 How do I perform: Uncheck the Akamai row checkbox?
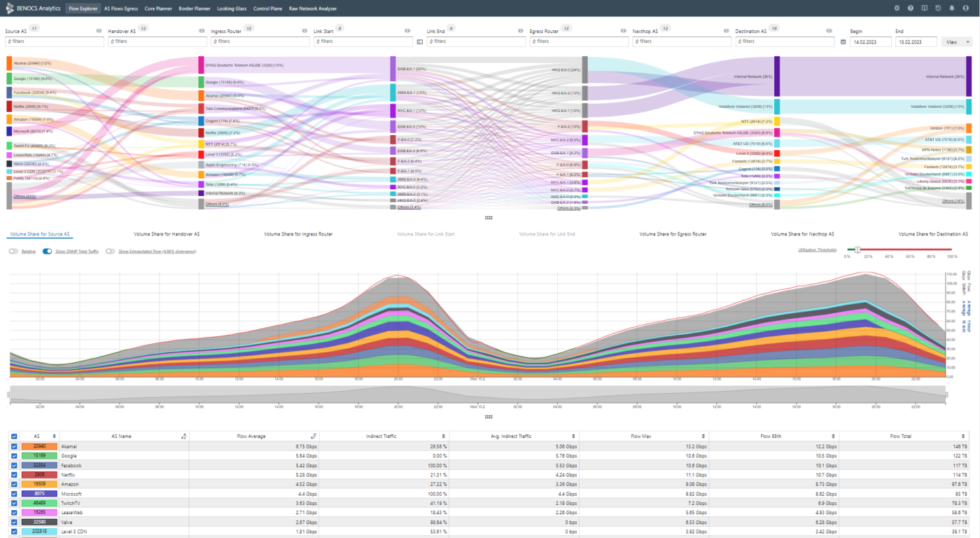pyautogui.click(x=14, y=446)
